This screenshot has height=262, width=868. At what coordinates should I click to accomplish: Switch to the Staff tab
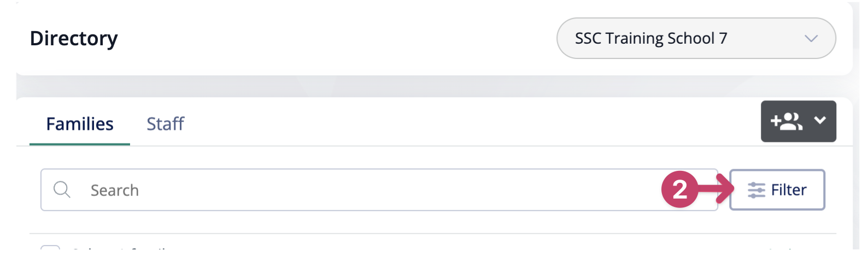[165, 124]
